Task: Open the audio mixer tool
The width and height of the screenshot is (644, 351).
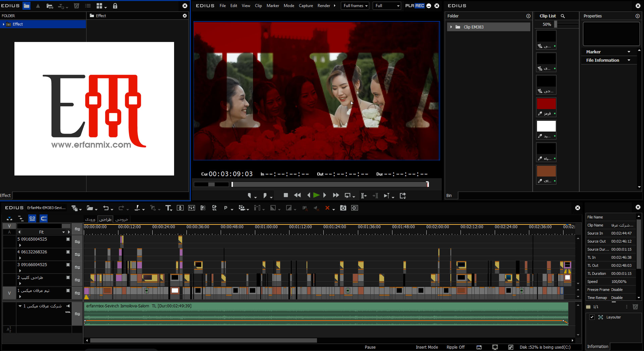Action: [x=192, y=208]
